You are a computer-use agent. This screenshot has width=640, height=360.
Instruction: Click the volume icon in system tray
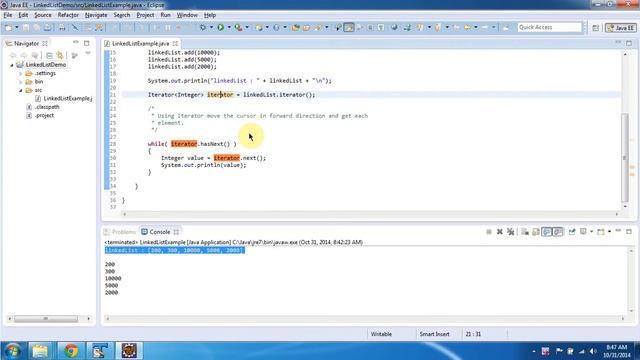pos(593,351)
